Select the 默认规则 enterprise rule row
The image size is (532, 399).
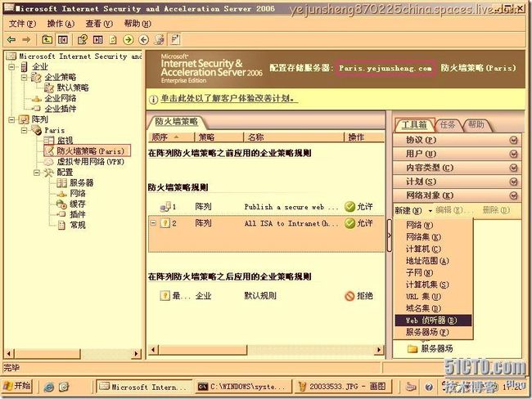266,296
